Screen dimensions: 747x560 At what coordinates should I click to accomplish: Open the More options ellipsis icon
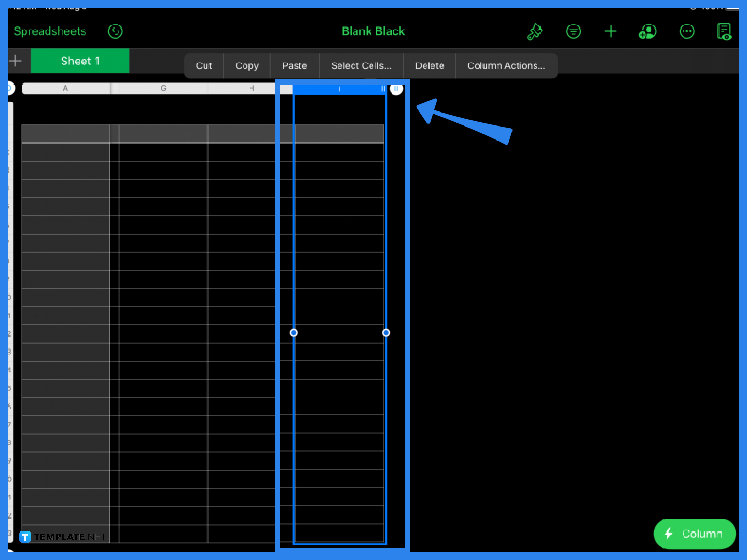[x=687, y=31]
